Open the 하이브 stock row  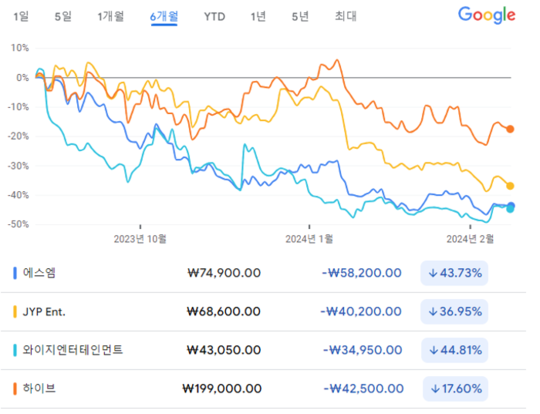263,389
